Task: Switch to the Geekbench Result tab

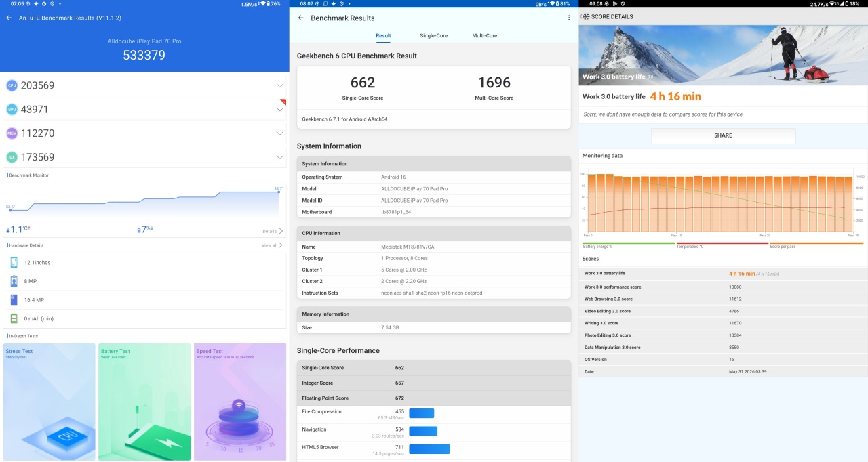Action: click(383, 35)
